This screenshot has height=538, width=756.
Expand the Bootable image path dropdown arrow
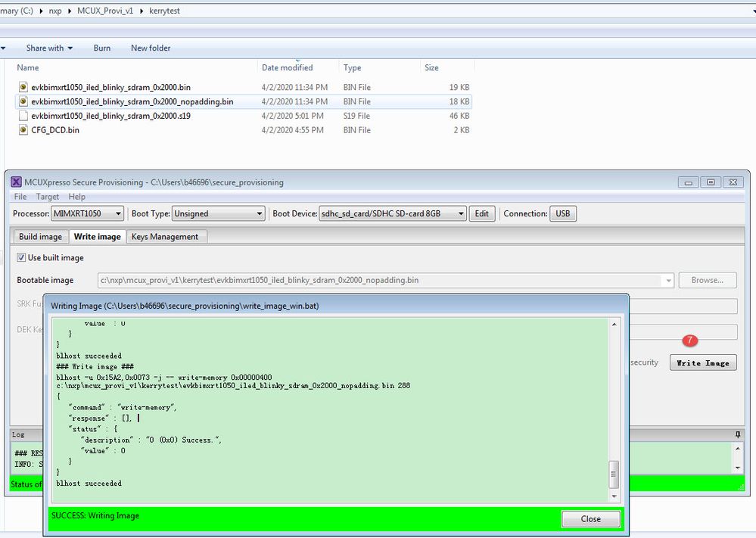pyautogui.click(x=668, y=281)
